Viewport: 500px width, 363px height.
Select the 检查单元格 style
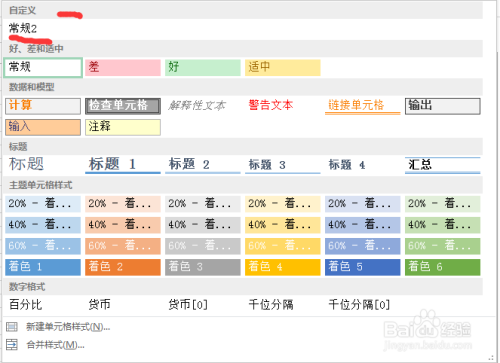coord(123,106)
